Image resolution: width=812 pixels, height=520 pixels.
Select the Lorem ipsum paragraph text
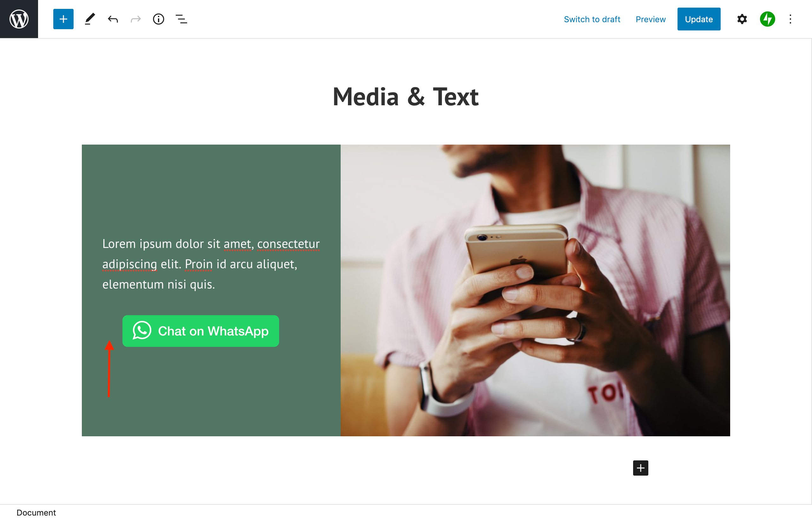pyautogui.click(x=211, y=264)
